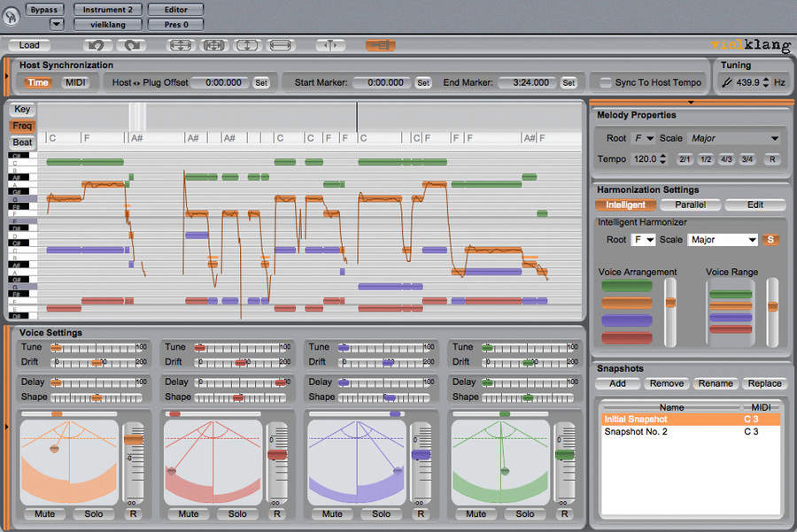Reset the orange voice fader with its R button
Screen dimensions: 797x532
coord(133,513)
